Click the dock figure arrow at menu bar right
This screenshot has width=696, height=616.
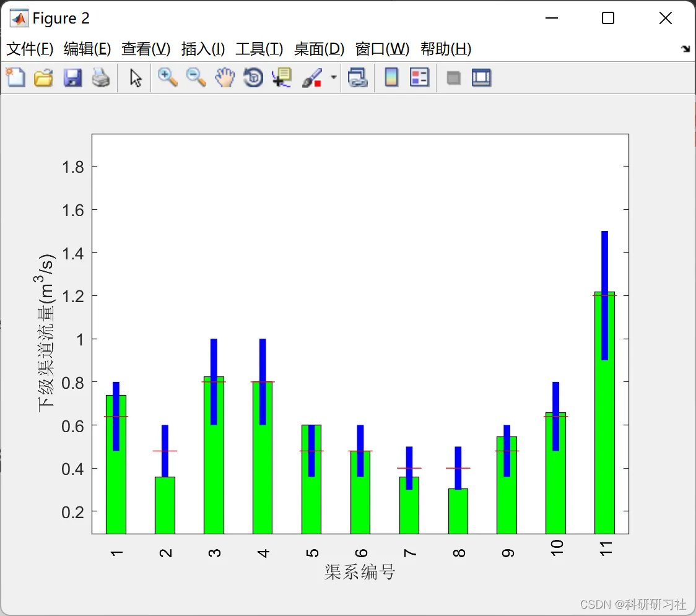(x=686, y=49)
